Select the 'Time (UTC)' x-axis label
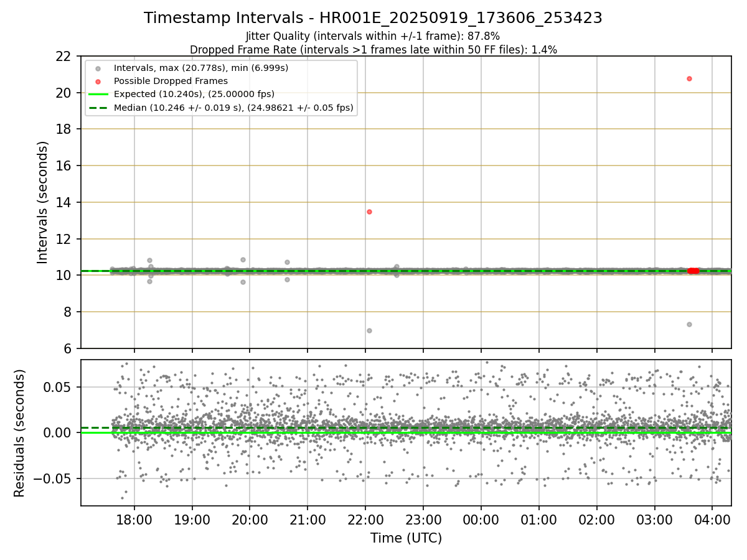 click(x=406, y=538)
